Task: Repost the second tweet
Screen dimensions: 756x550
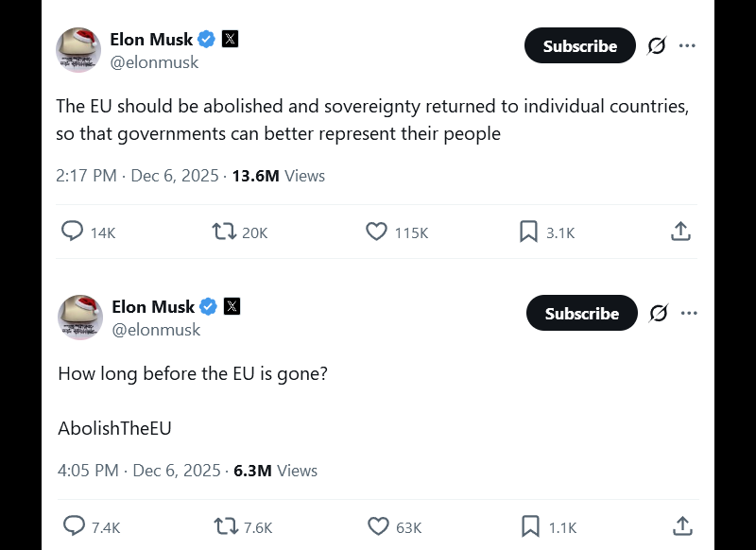Action: [224, 526]
